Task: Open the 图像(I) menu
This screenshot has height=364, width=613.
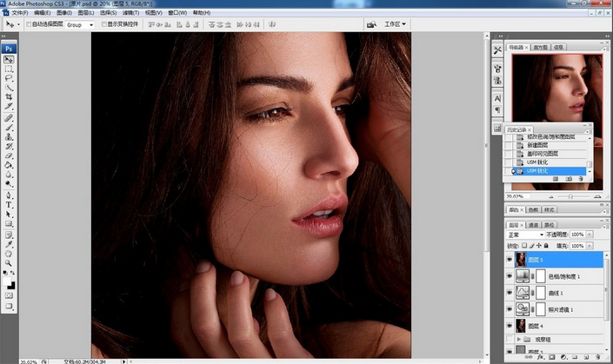Action: click(63, 13)
